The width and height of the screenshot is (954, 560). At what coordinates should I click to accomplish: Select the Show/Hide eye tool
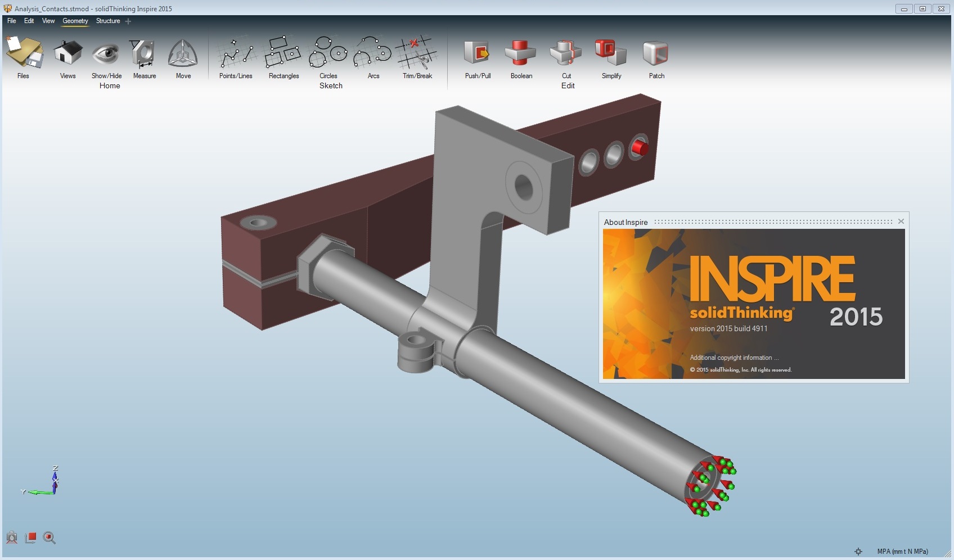tap(106, 54)
